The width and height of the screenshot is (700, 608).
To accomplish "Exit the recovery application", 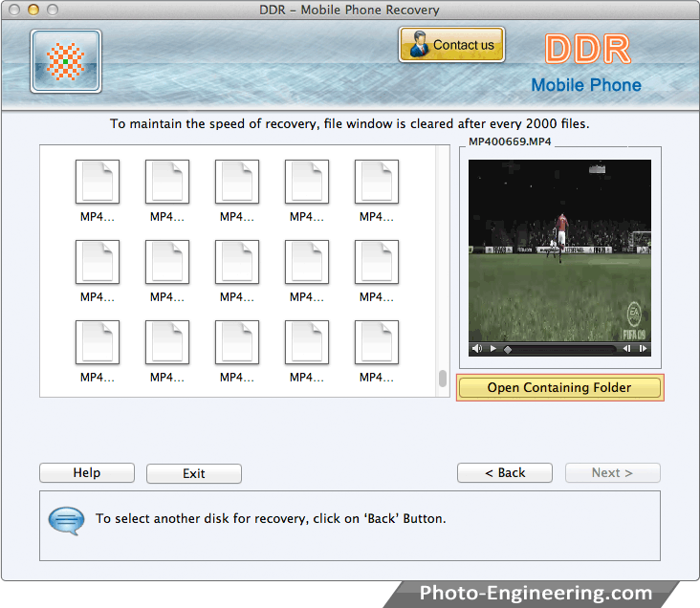I will (x=194, y=473).
